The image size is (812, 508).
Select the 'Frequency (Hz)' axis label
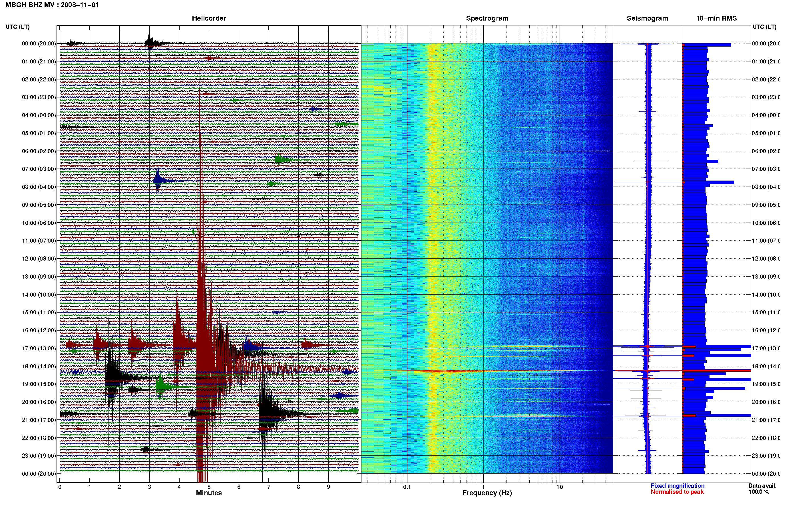click(x=487, y=493)
